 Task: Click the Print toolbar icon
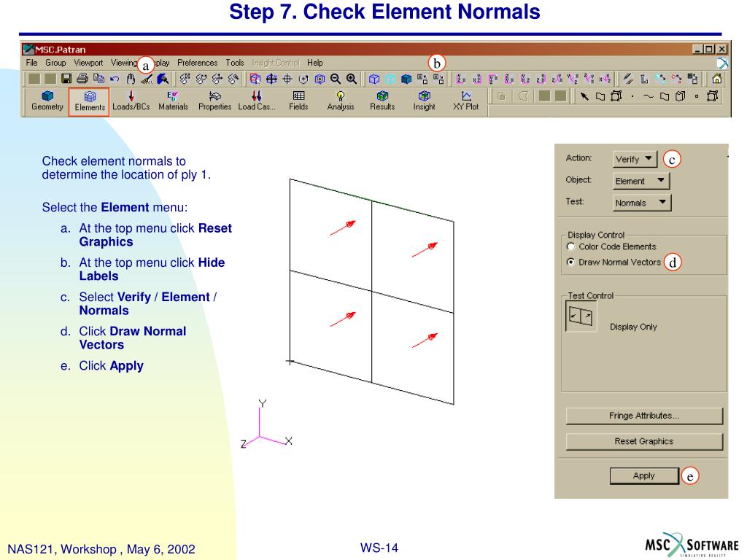tap(82, 79)
